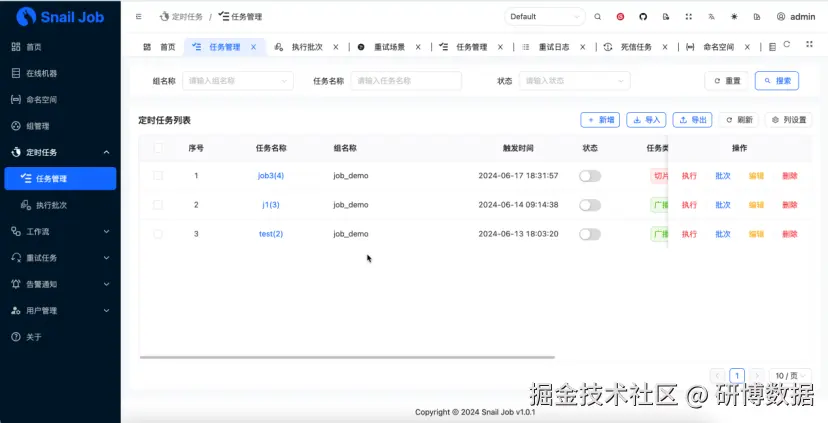Image resolution: width=829 pixels, height=423 pixels.
Task: Click 编辑 for the j1(3) row
Action: tap(756, 205)
